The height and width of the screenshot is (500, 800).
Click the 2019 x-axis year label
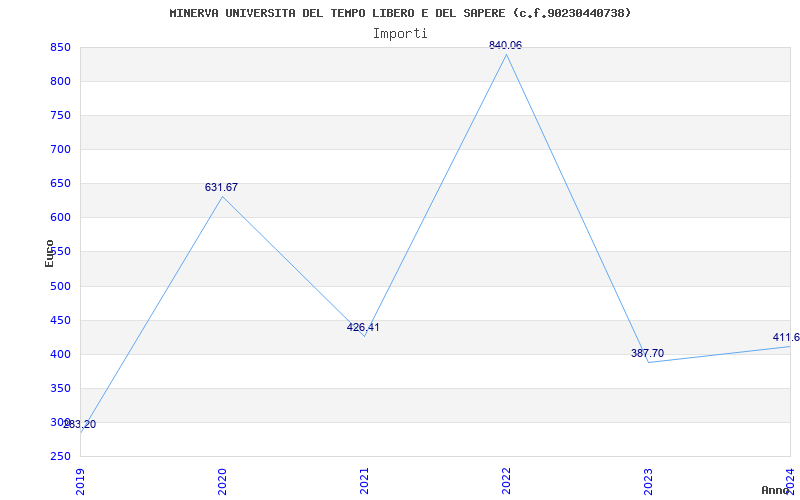click(80, 481)
